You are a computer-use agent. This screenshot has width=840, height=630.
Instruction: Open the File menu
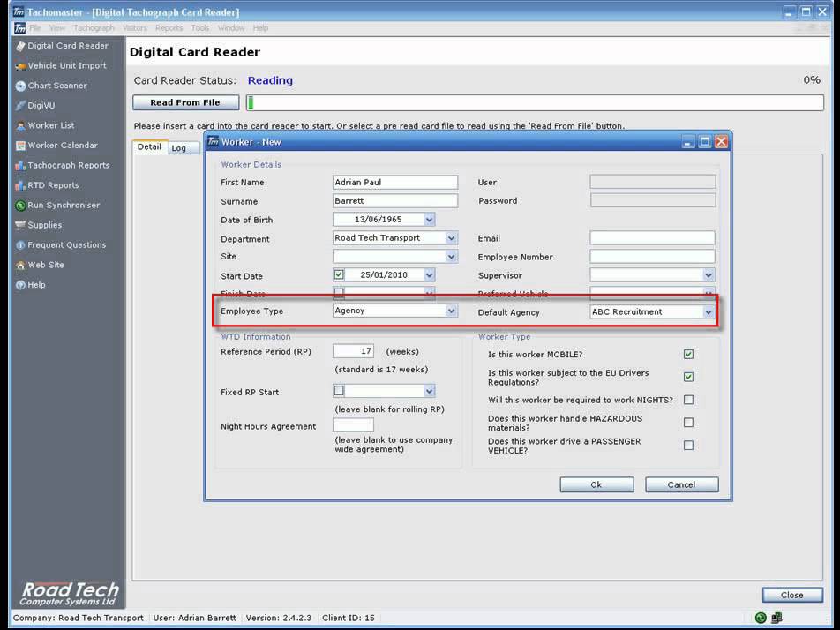(35, 28)
